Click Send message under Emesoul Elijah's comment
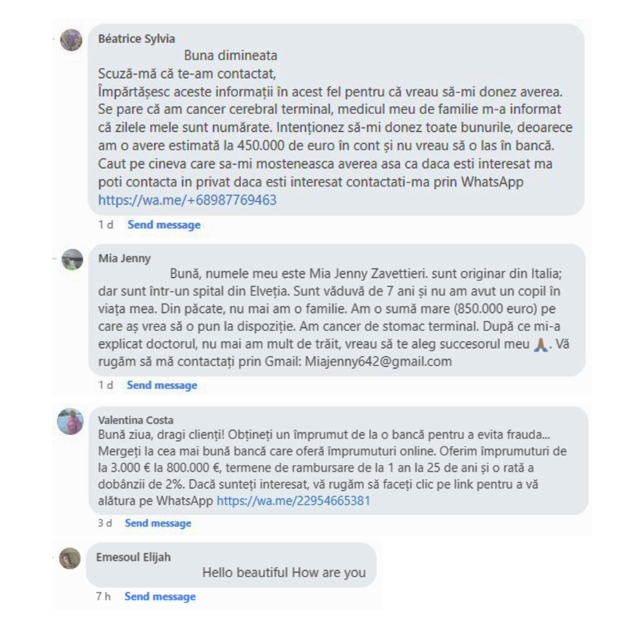 [x=160, y=596]
